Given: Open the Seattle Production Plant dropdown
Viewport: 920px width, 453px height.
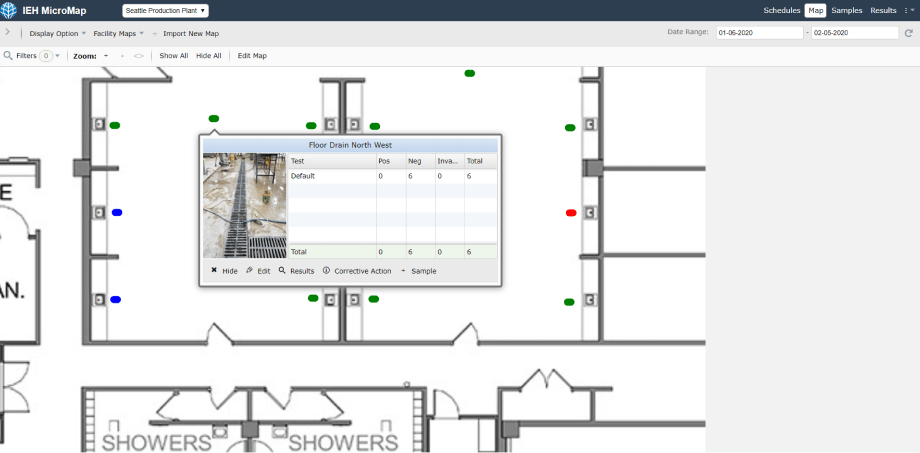Looking at the screenshot, I should coord(165,10).
